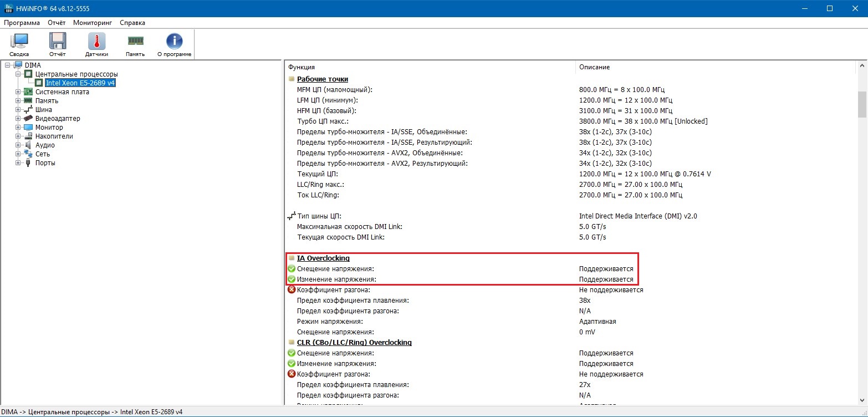Expand the Монитор tree node
Viewport: 868px width, 417px height.
[x=18, y=128]
